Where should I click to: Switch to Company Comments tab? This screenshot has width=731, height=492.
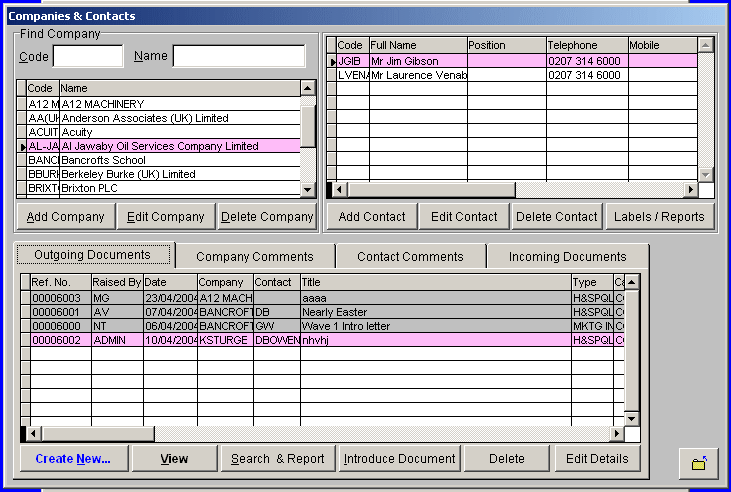(254, 257)
